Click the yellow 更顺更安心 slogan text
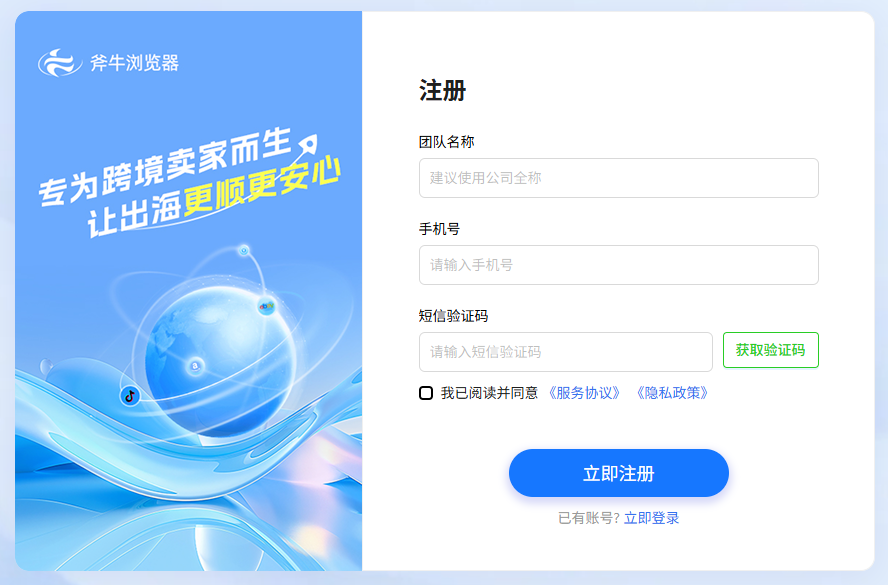This screenshot has width=888, height=585. 262,187
